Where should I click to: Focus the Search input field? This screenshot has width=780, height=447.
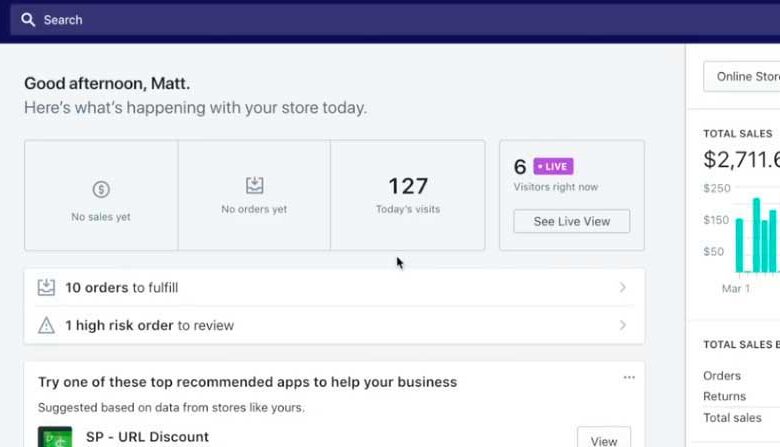click(x=300, y=20)
